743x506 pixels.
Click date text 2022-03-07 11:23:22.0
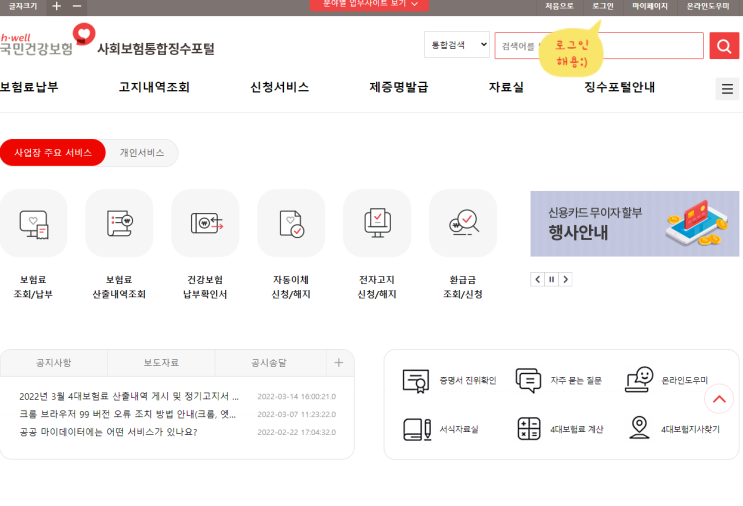pyautogui.click(x=297, y=415)
